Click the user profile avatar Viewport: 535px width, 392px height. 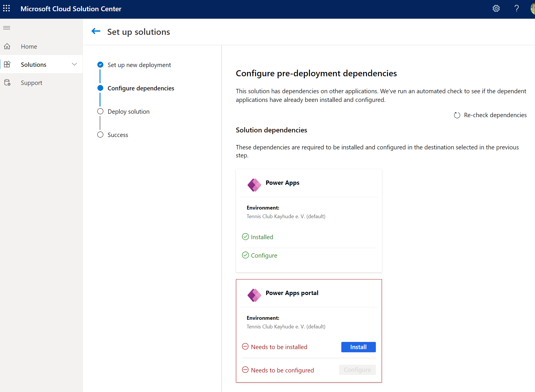click(x=532, y=9)
